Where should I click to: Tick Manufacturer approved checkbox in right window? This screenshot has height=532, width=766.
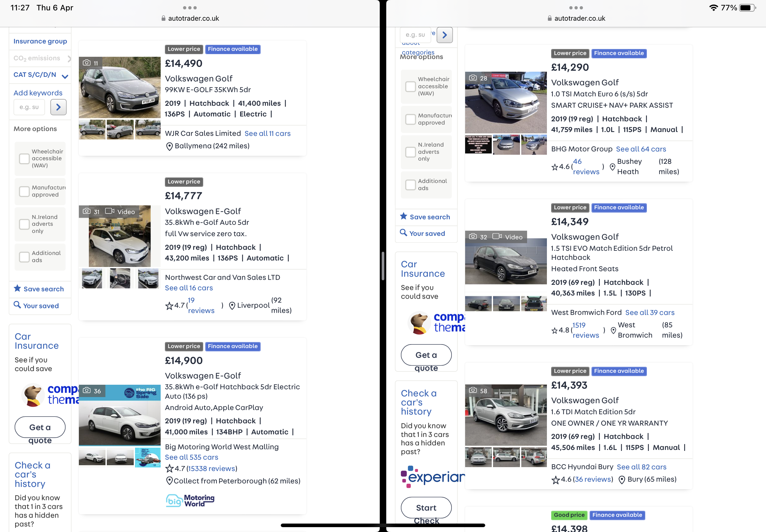[x=410, y=119]
